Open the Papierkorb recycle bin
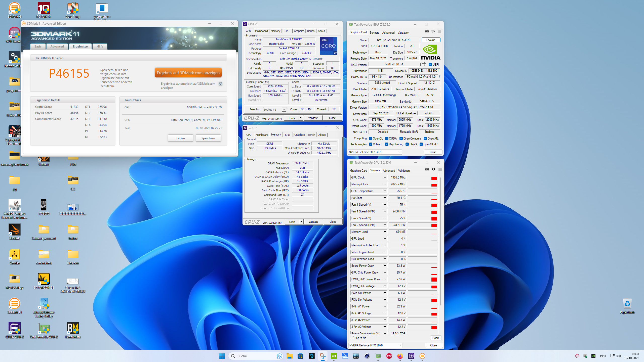This screenshot has width=644, height=362. coord(627,306)
